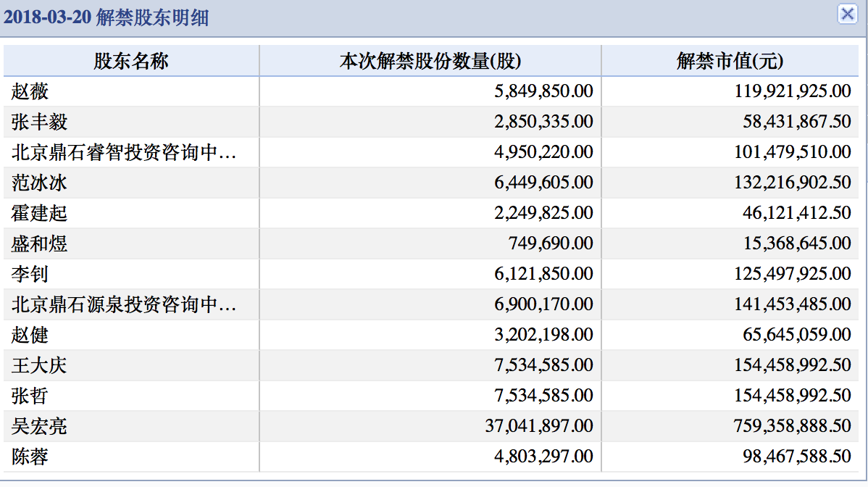The height and width of the screenshot is (487, 868).
Task: Select shareholder 赵健
Action: click(30, 335)
